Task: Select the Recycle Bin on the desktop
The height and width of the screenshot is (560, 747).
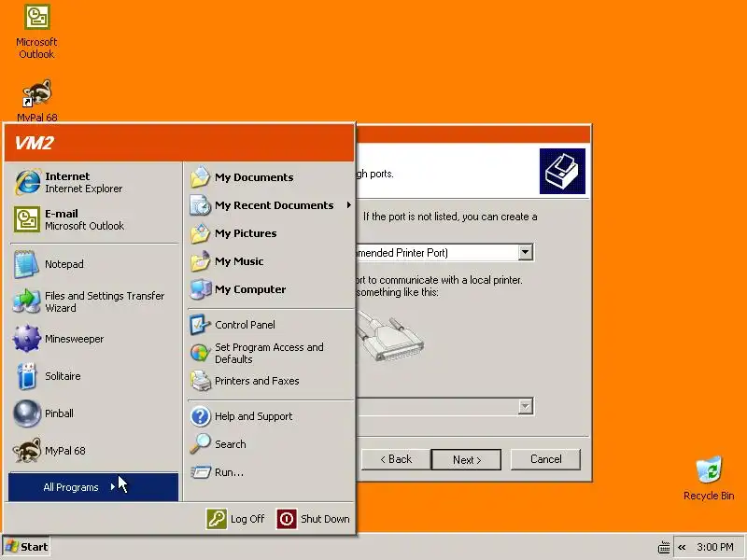Action: pyautogui.click(x=709, y=478)
